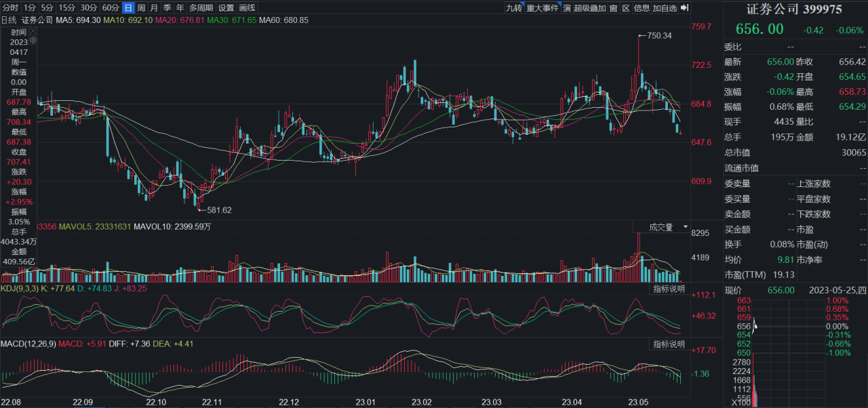Click the 上涨家数 label
The image size is (868, 408).
click(814, 184)
